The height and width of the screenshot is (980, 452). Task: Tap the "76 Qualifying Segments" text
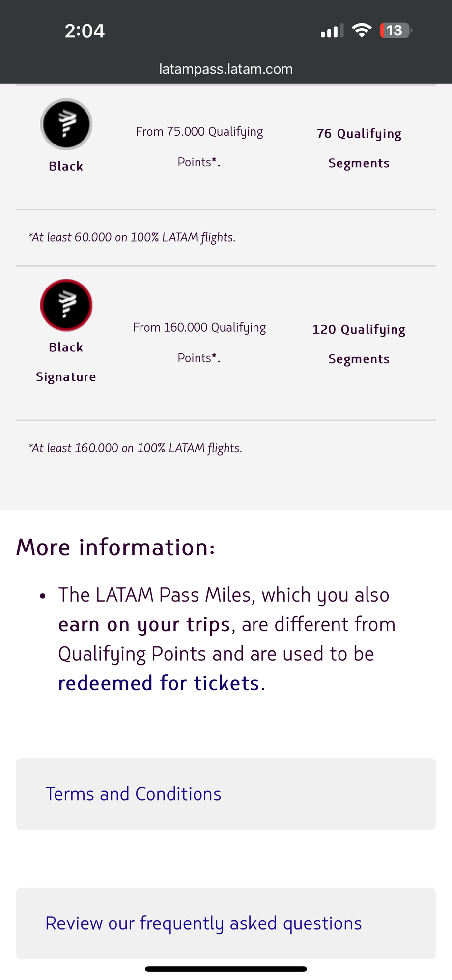coord(359,148)
